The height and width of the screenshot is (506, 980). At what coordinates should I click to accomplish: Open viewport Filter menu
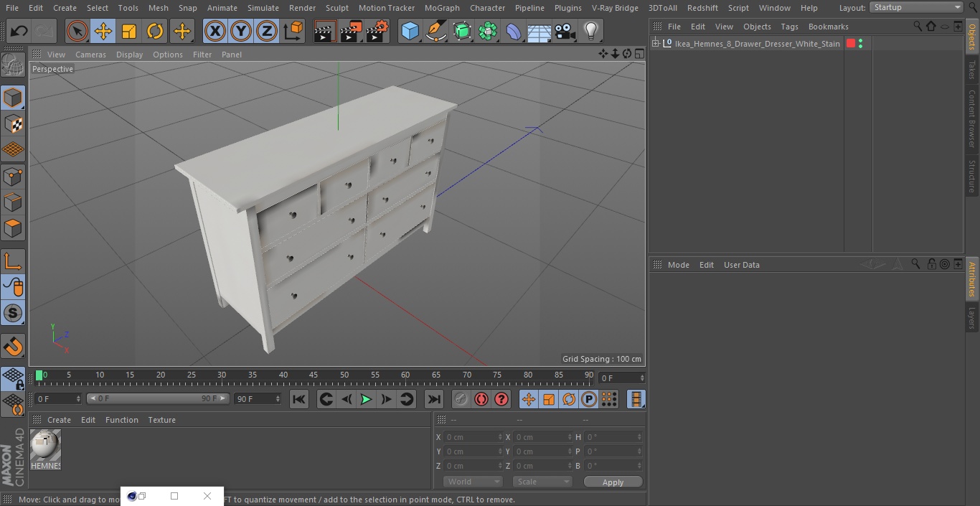pyautogui.click(x=202, y=55)
